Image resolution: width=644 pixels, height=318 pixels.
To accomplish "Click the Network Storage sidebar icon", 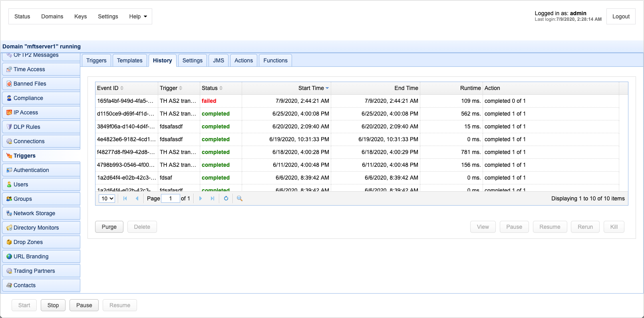I will 9,213.
